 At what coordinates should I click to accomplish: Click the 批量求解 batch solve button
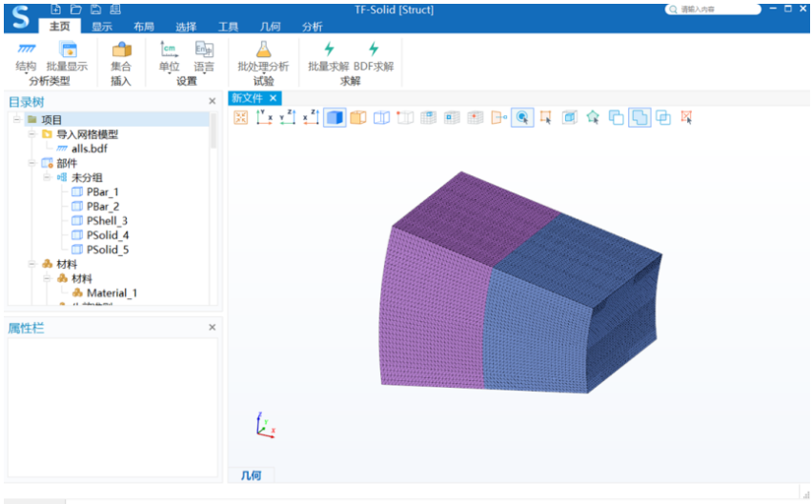pos(328,57)
